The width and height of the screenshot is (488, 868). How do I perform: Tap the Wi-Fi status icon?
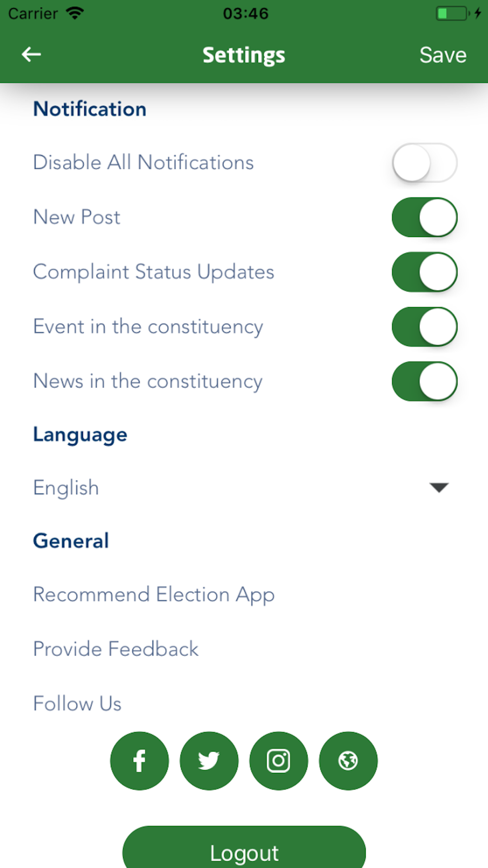[75, 13]
